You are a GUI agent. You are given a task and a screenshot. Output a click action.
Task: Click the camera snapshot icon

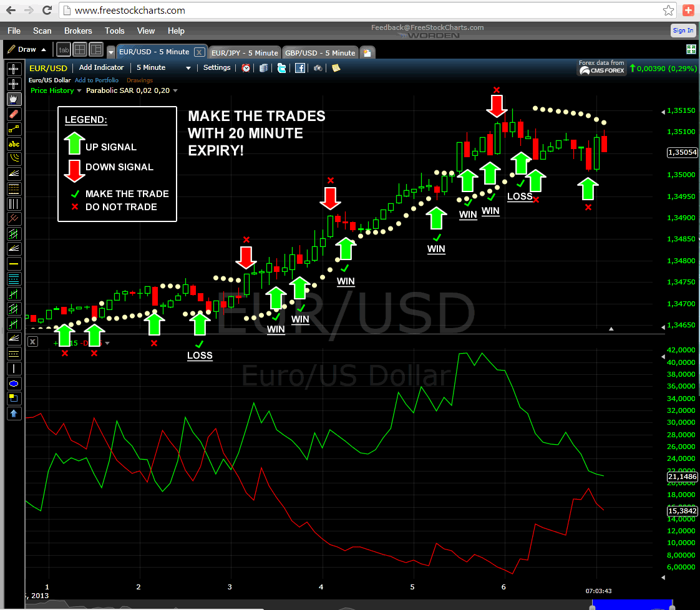[318, 68]
